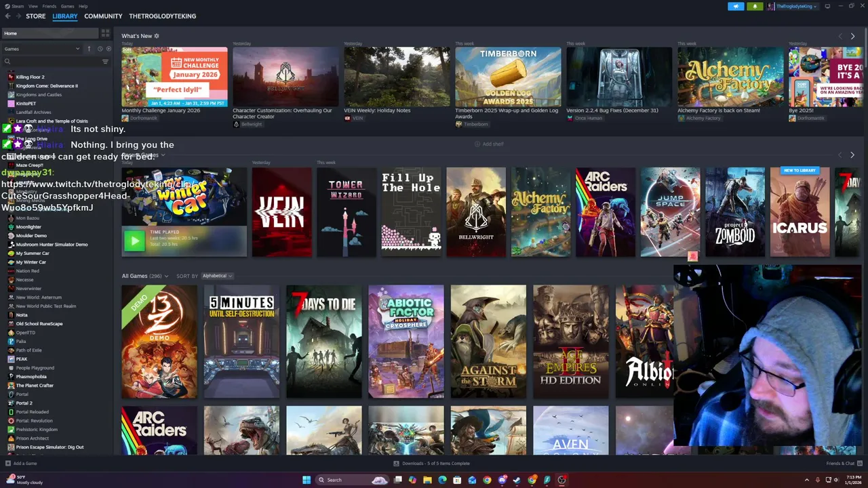
Task: Click the Discord icon in taskbar
Action: [502, 480]
